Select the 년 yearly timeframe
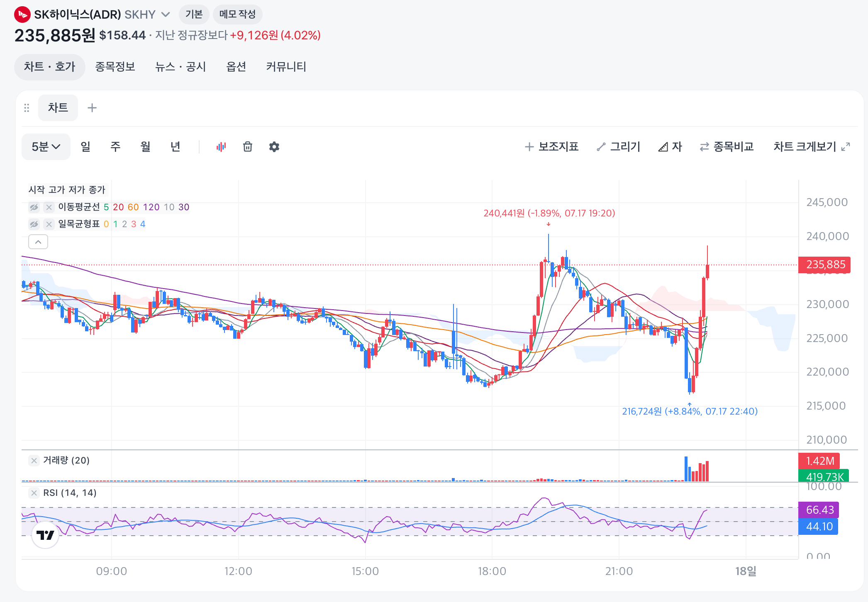 (x=175, y=147)
